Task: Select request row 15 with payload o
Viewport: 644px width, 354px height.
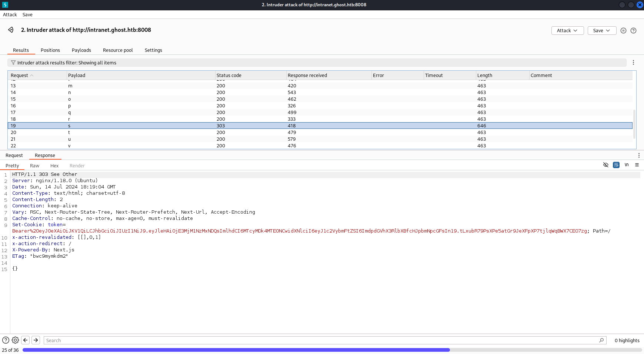Action: pos(320,99)
